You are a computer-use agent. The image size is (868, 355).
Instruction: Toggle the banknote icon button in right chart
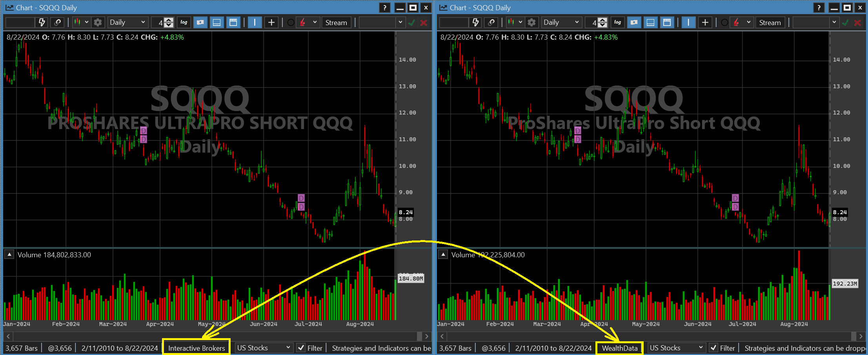tap(634, 22)
